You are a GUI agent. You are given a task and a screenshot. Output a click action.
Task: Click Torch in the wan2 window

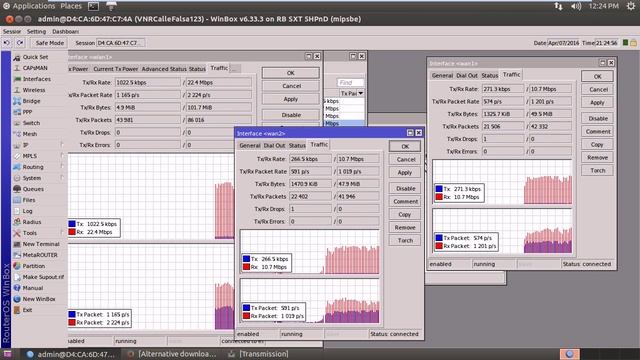point(405,240)
